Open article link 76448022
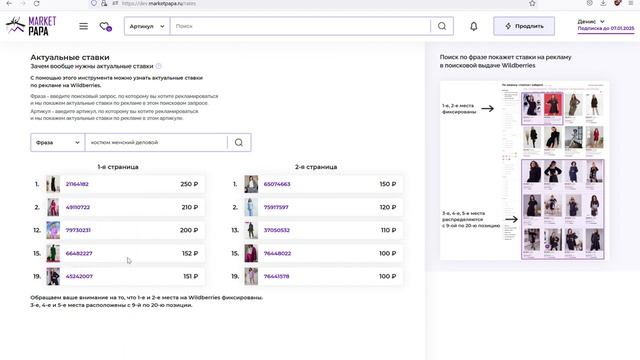Screen dimensions: 640x360 tap(278, 253)
